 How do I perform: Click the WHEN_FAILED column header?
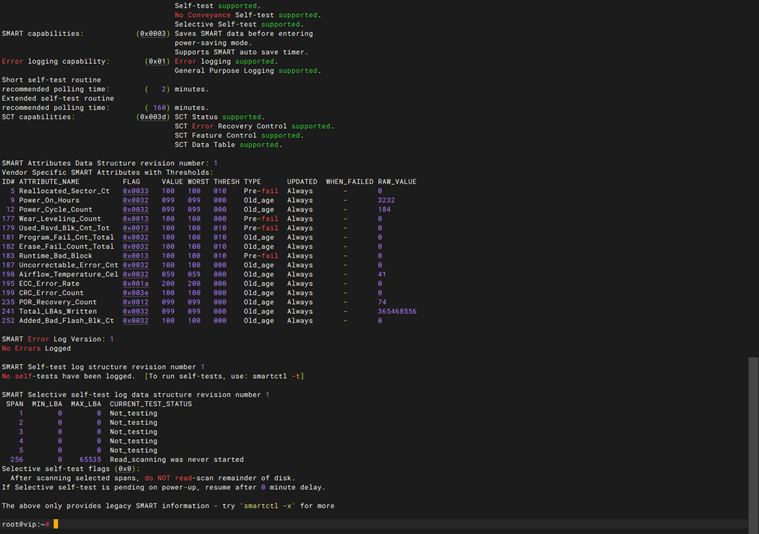coord(349,182)
